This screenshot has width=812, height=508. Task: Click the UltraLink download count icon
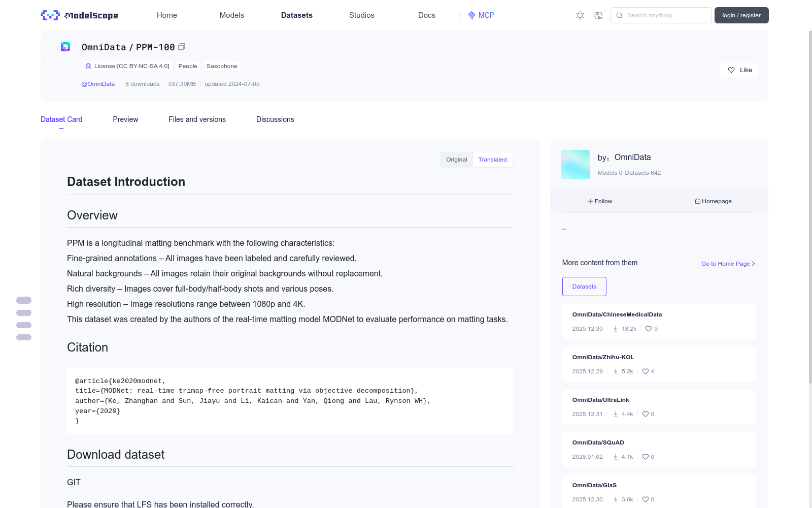(616, 414)
